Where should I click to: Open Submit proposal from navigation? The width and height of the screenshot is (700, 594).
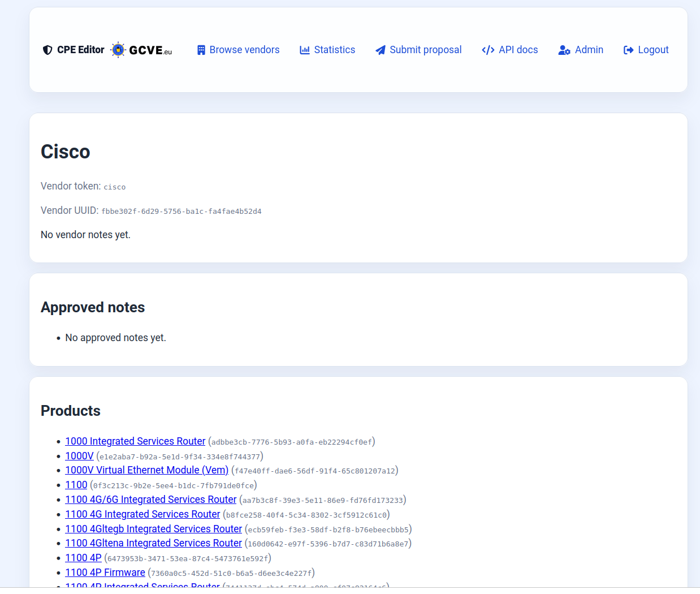(425, 50)
